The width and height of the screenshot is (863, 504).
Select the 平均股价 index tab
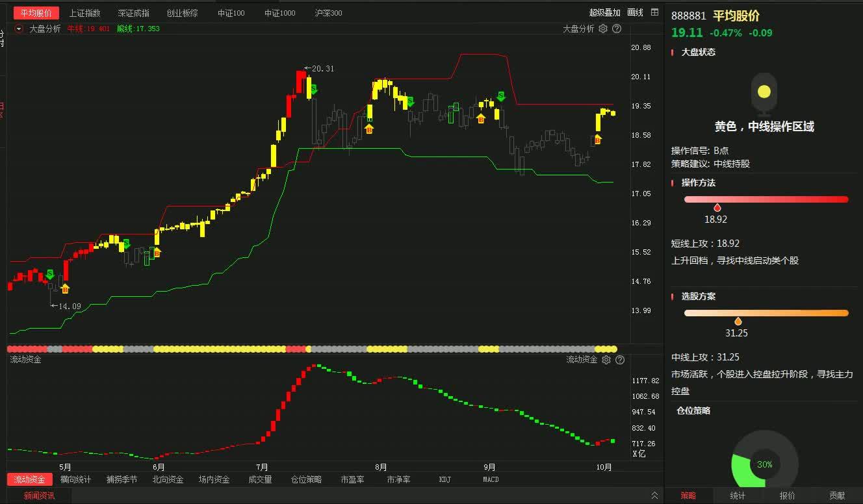[x=36, y=13]
